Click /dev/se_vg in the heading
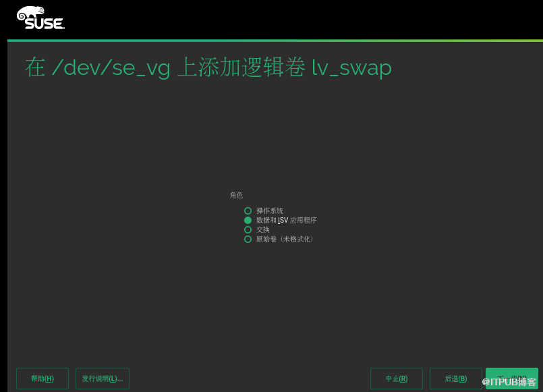Screen dimensions: 543x392 tap(111, 67)
